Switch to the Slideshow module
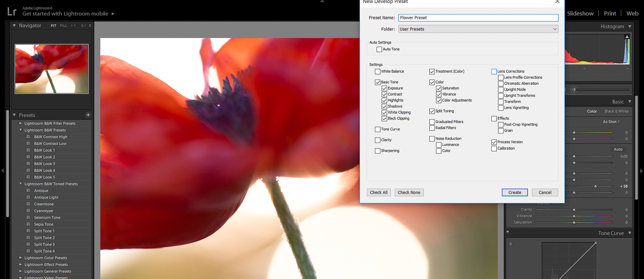Screen dimensions: 644x279 (580, 13)
